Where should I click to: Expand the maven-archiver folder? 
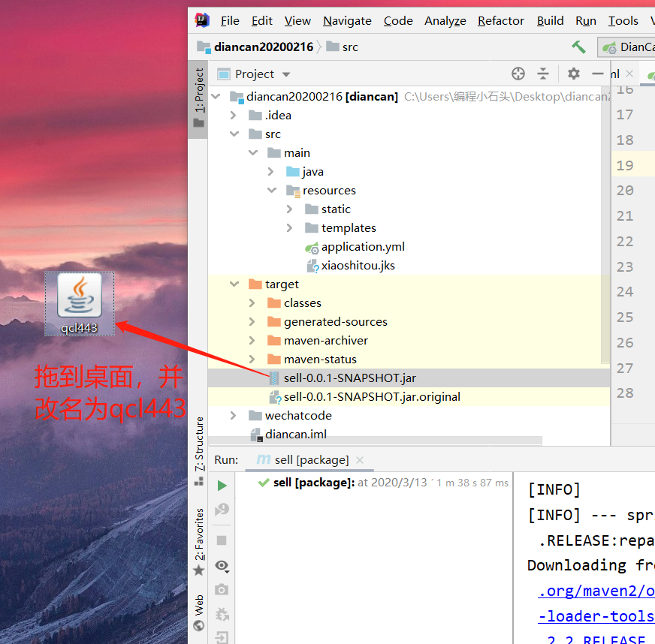[252, 341]
